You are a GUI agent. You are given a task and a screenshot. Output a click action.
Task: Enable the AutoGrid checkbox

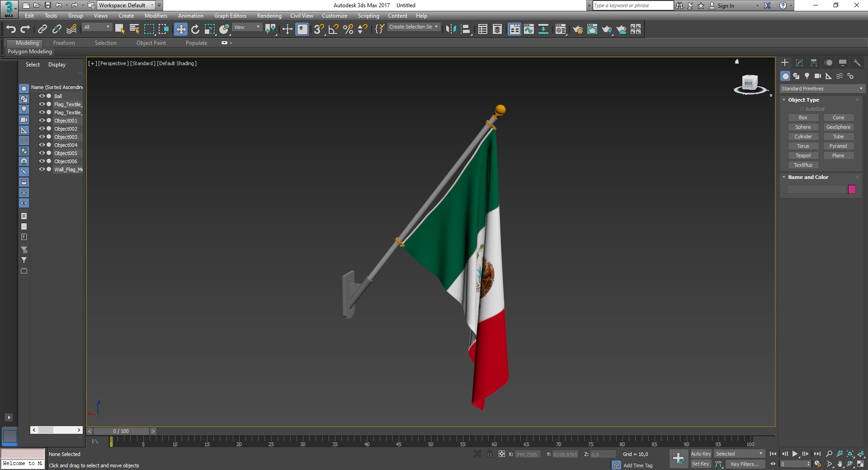point(802,109)
